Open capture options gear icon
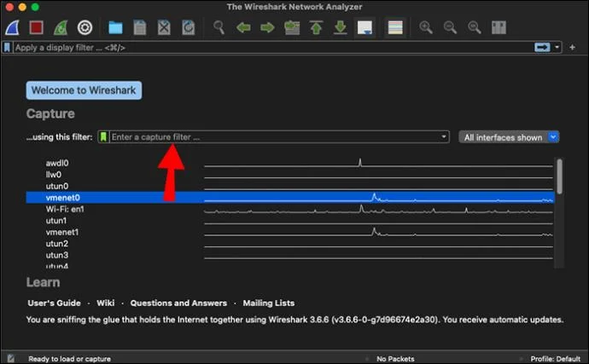589x364 pixels. [x=85, y=28]
